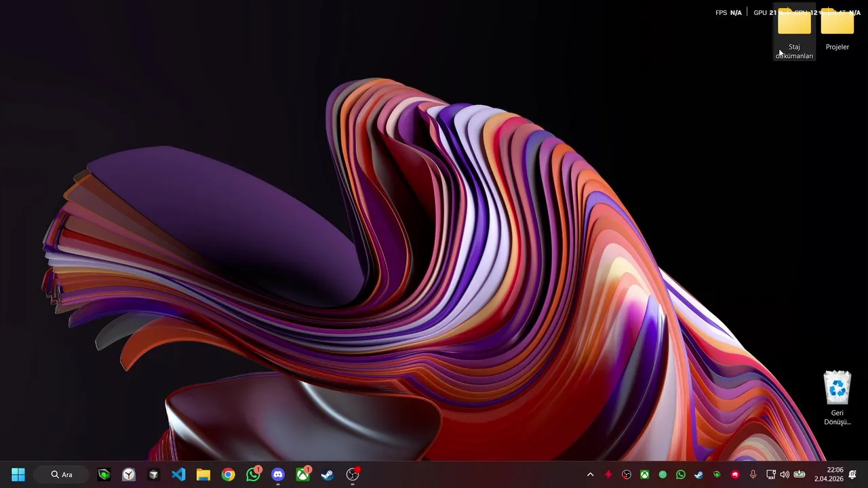Click the battery status tray icon
This screenshot has height=488, width=868.
coord(800,474)
